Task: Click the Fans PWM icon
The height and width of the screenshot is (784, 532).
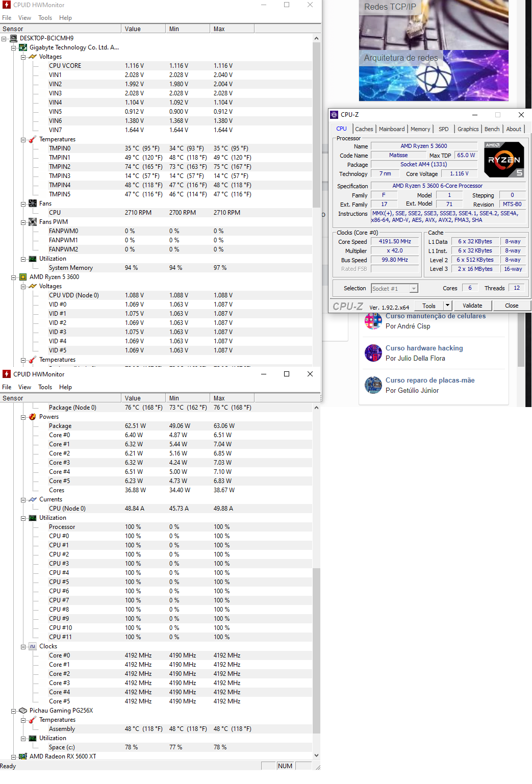Action: [33, 222]
